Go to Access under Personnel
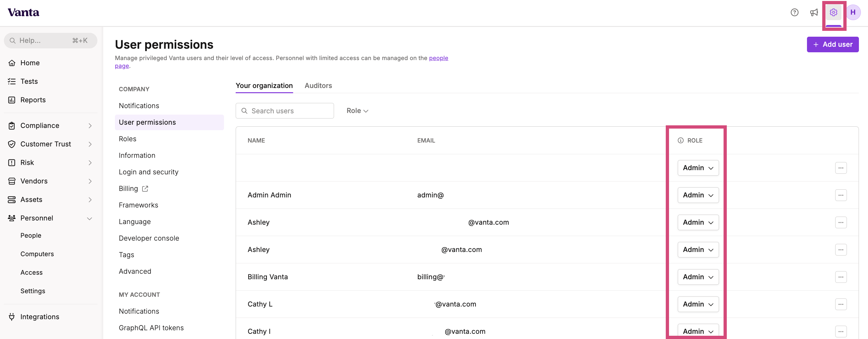This screenshot has width=868, height=339. pyautogui.click(x=31, y=273)
